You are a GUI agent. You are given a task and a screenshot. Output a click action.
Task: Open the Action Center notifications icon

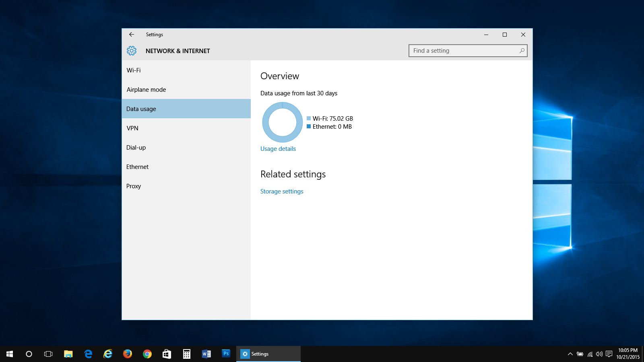609,354
